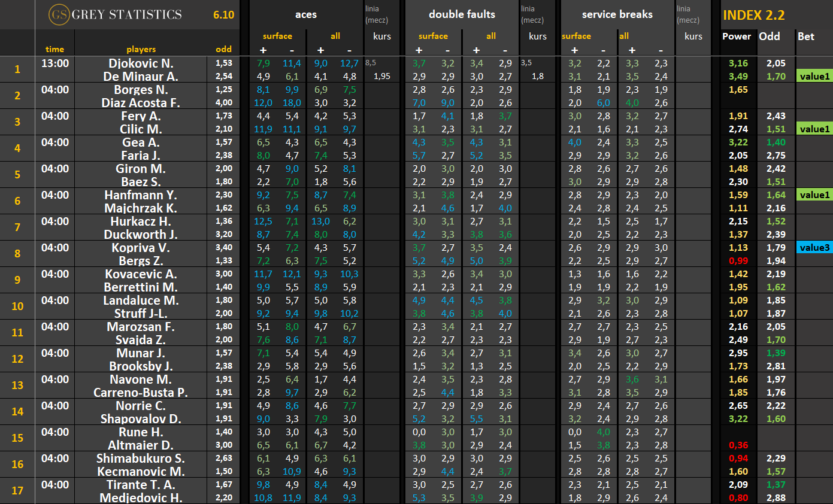Click row number 9
Image resolution: width=833 pixels, height=504 pixels.
click(x=17, y=280)
